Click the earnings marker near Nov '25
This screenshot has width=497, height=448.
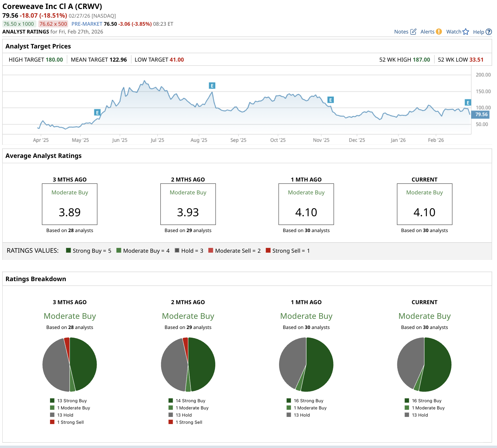[x=330, y=100]
